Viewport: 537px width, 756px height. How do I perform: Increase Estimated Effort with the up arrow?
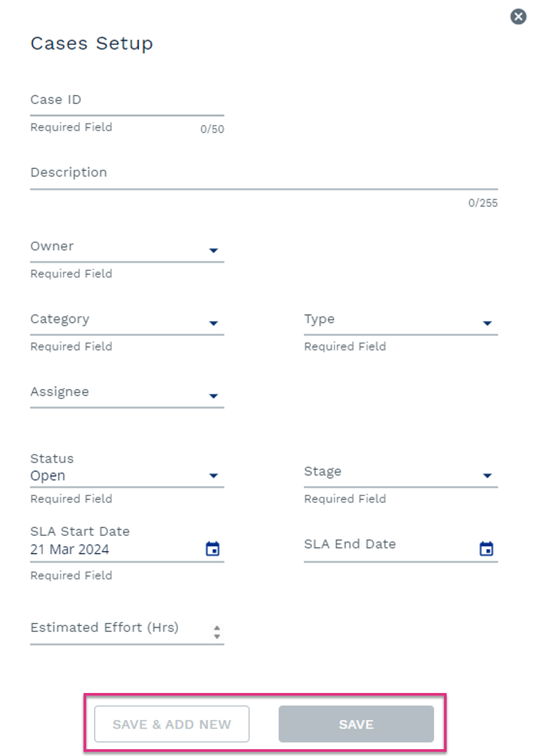[x=217, y=628]
